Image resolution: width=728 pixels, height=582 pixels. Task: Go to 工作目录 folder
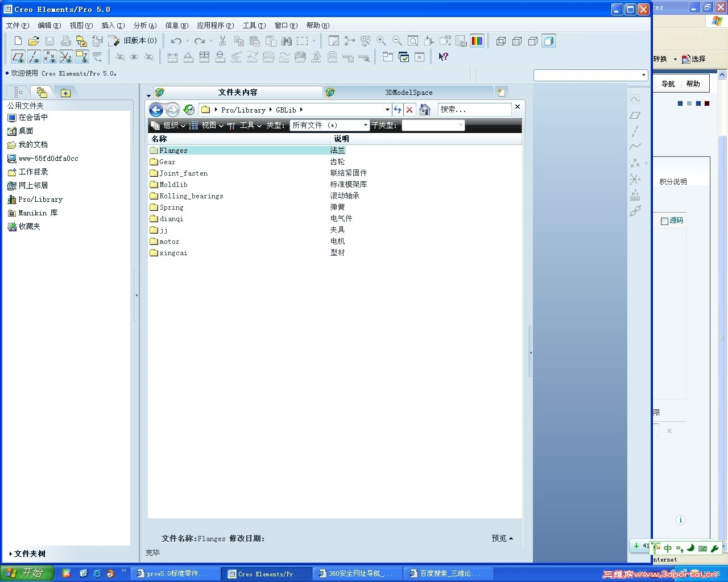[x=28, y=172]
